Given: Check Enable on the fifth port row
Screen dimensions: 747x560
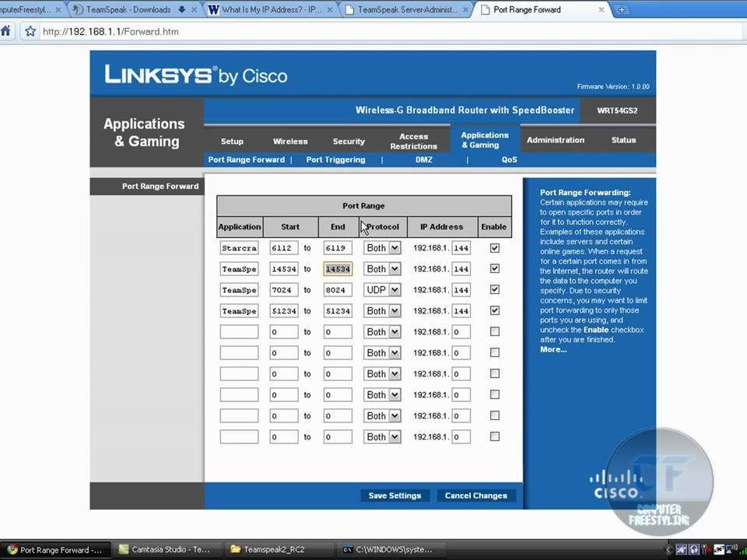Looking at the screenshot, I should [x=495, y=331].
